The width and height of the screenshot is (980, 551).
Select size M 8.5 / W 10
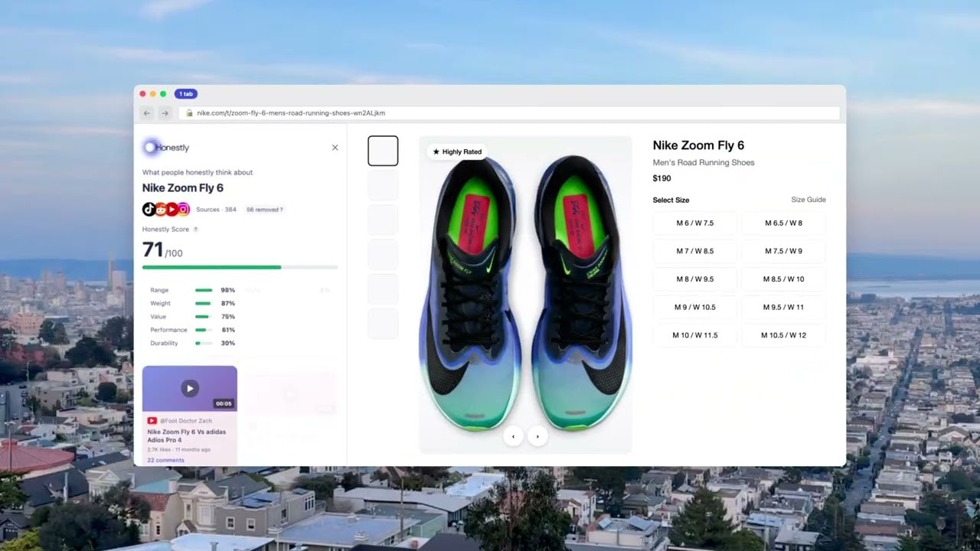[783, 279]
